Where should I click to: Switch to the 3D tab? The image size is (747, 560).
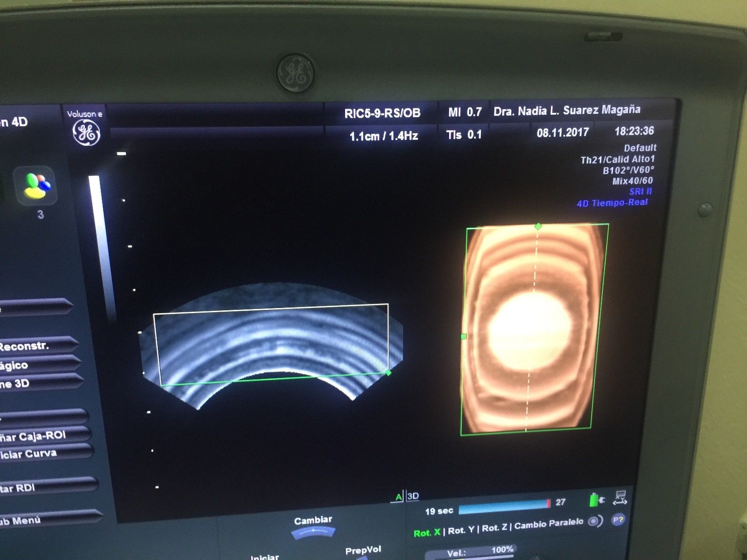click(413, 497)
